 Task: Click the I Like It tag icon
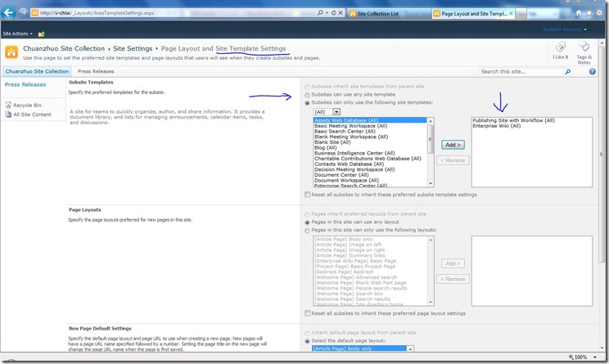tap(560, 47)
